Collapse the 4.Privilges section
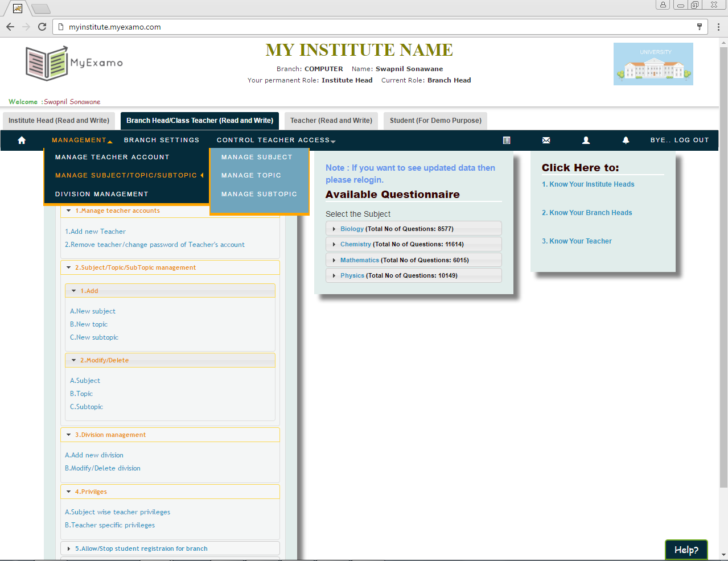The width and height of the screenshot is (728, 561). click(170, 492)
